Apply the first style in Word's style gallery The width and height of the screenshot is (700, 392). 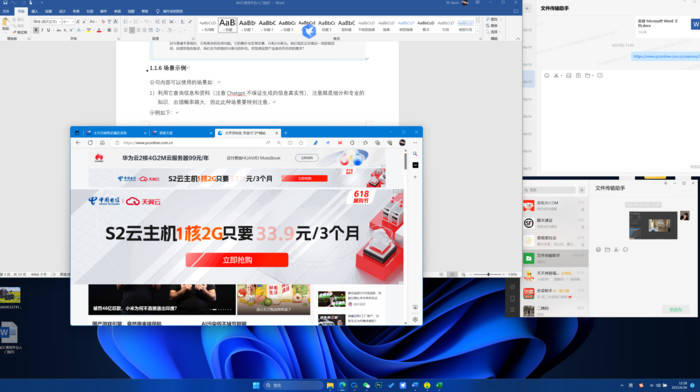(x=208, y=25)
